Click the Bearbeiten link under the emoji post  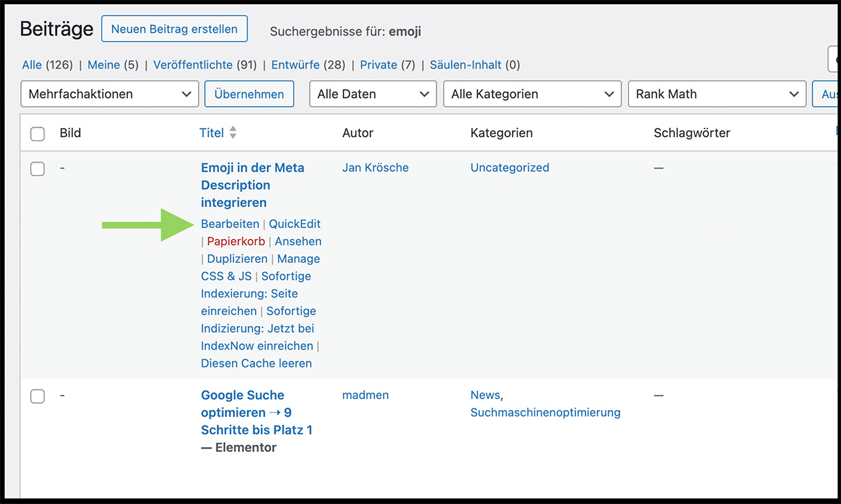[229, 224]
